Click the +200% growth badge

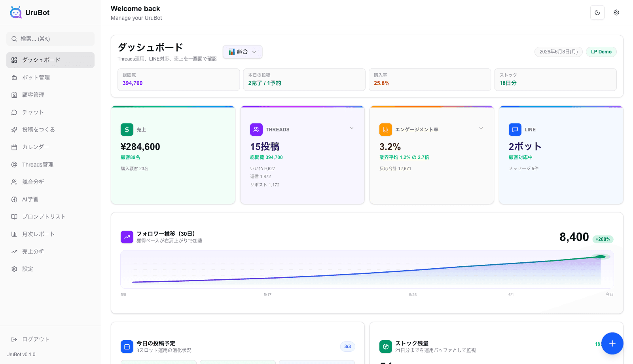[603, 239]
